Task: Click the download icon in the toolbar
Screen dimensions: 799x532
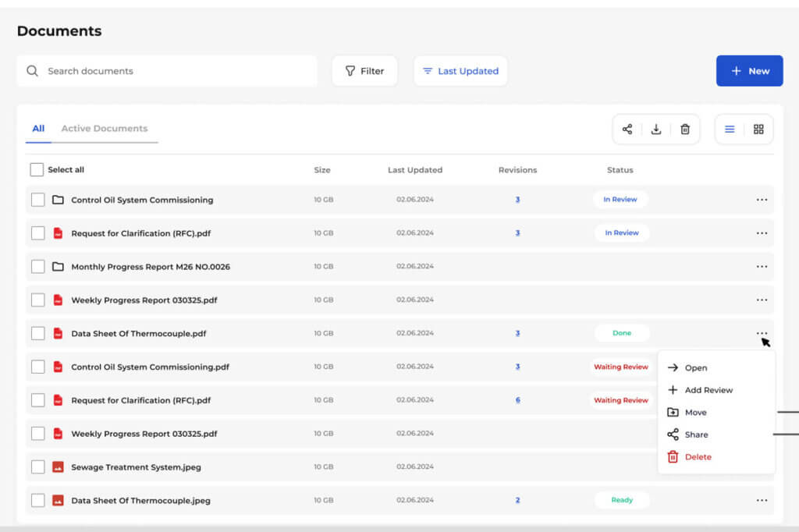Action: [x=656, y=129]
